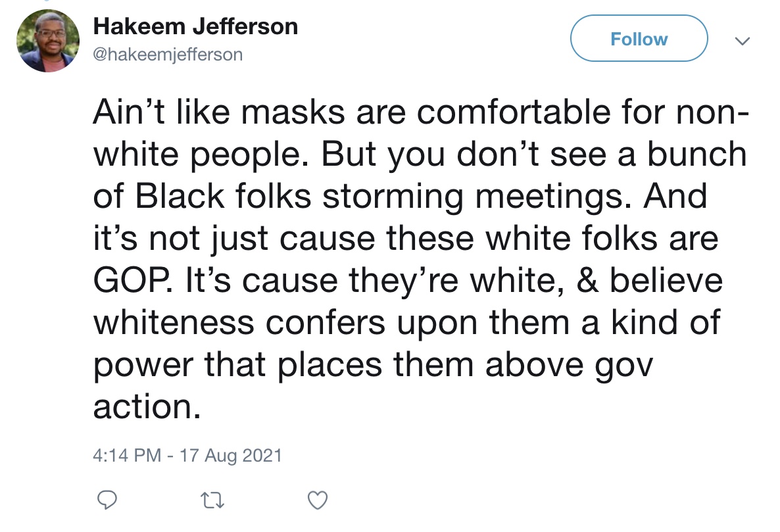Screen dimensions: 780x532
Task: Click the ampersand before "believe"
Action: pyautogui.click(x=587, y=280)
